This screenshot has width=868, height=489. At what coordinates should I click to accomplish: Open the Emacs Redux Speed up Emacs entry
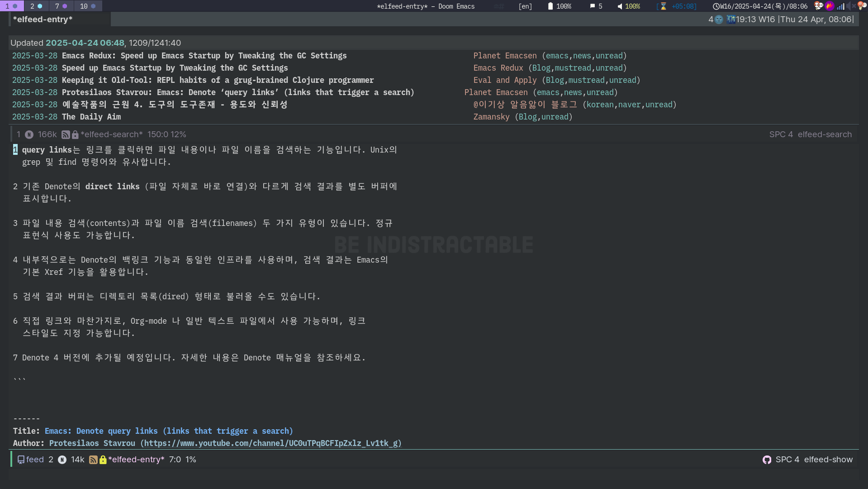coord(204,56)
